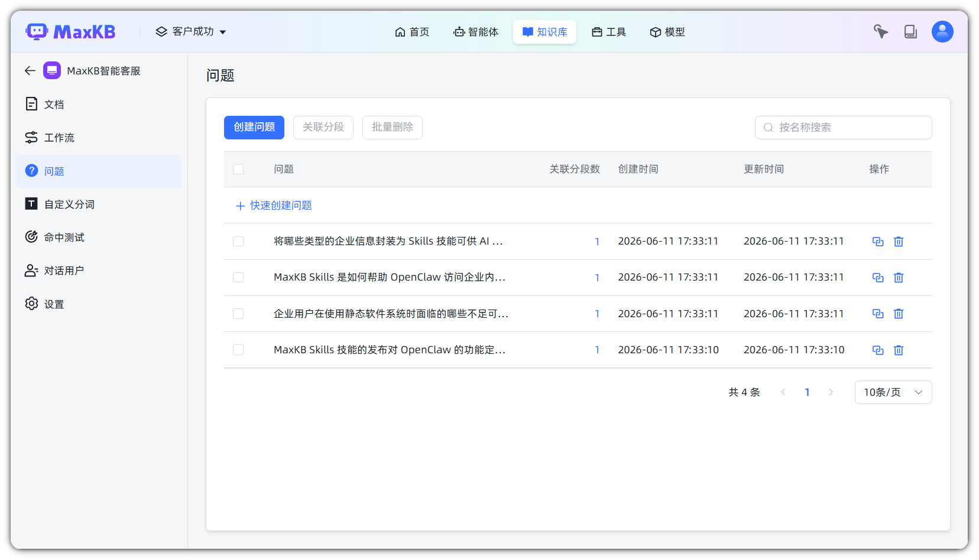Copy icon for MaxKB Skills 是如何帮助 row

[x=878, y=278]
